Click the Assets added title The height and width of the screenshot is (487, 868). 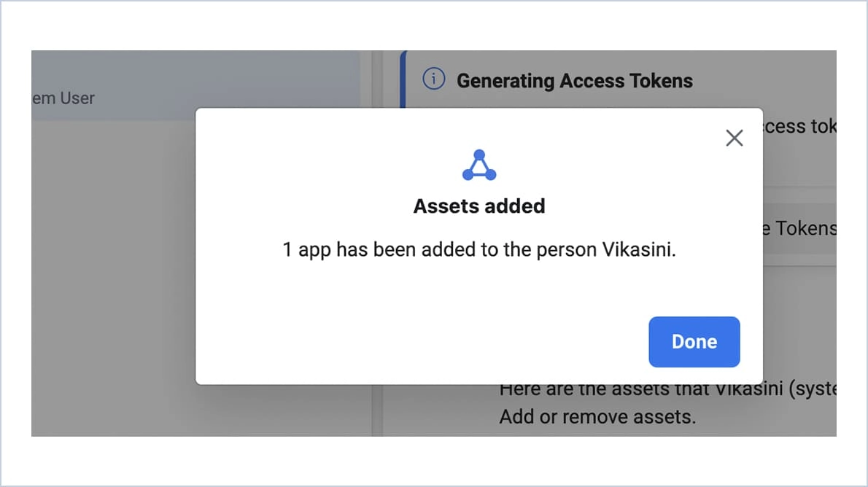coord(479,206)
